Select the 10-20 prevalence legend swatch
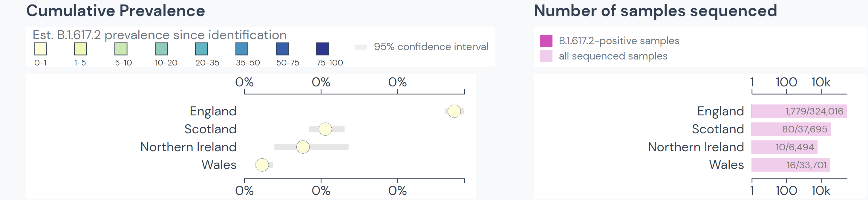The image size is (868, 200). (x=161, y=49)
